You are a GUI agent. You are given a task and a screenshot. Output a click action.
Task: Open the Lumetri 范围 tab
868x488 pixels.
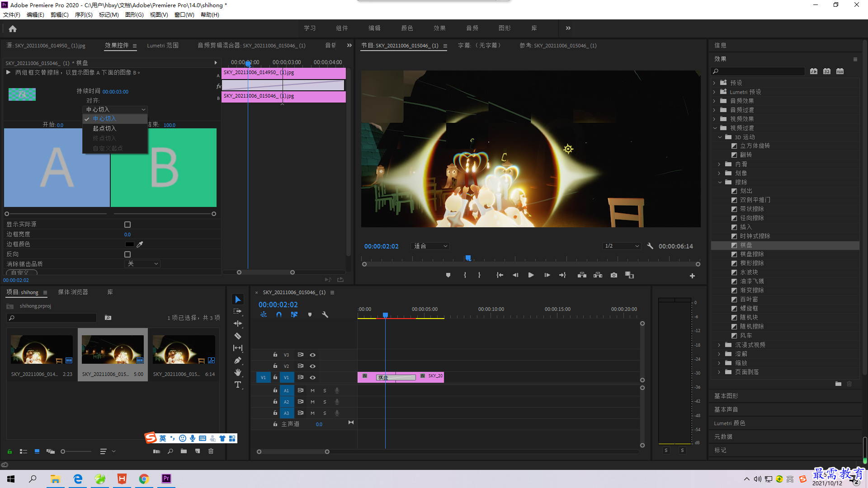[x=163, y=46]
